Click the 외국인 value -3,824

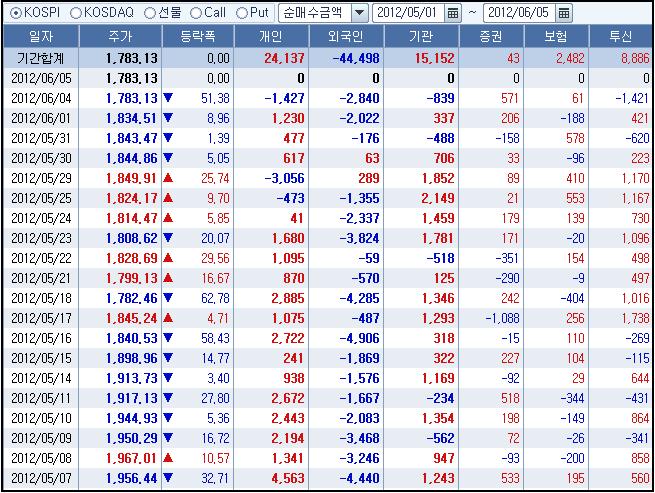click(359, 238)
